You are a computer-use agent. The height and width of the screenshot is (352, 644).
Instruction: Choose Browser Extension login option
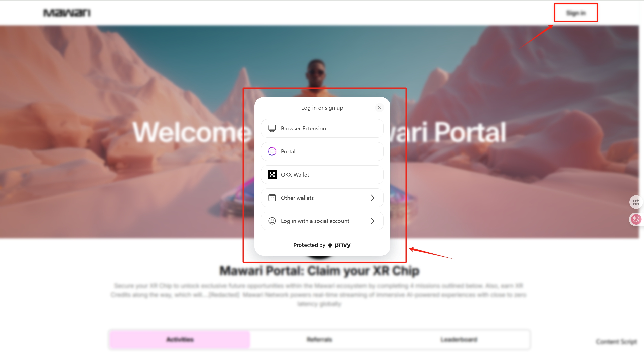(322, 128)
